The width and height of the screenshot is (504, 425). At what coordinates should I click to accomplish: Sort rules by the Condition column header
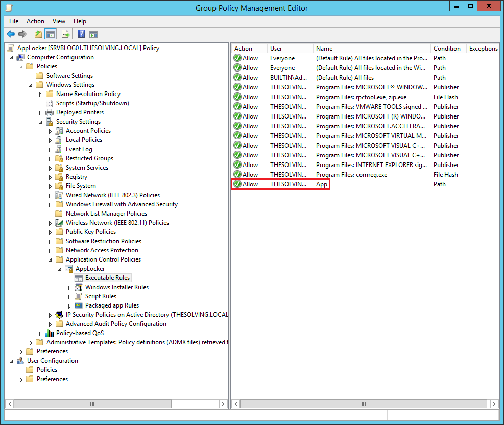[x=448, y=48]
